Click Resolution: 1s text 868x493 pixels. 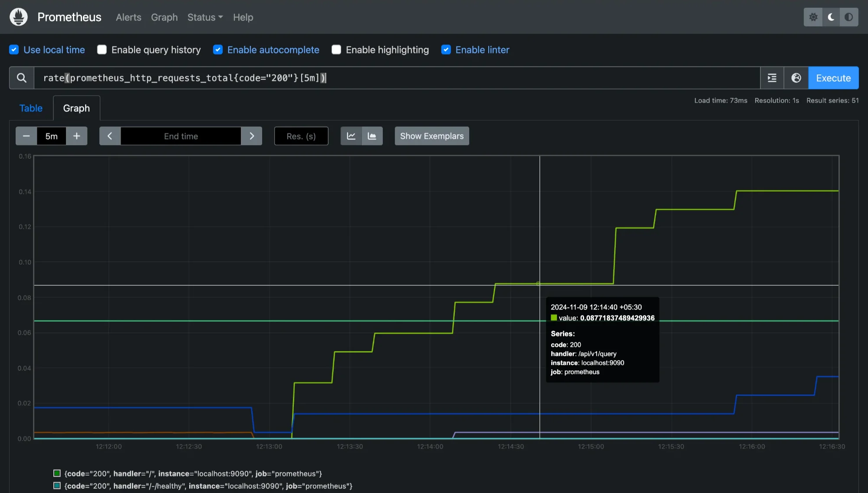pos(777,101)
